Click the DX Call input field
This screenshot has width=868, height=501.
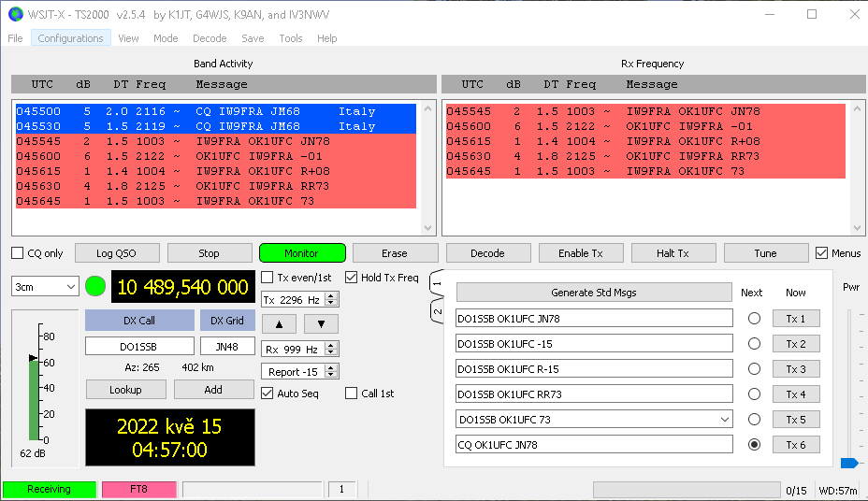click(139, 346)
